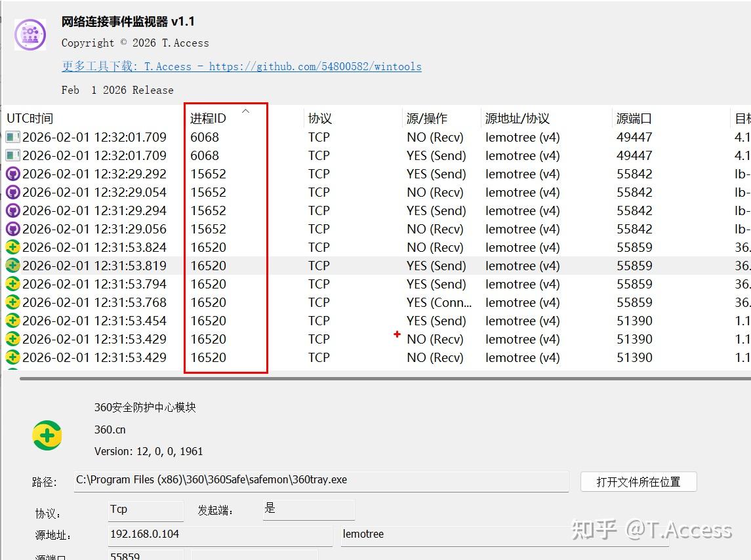Click Version: 12, 0, 0, 1961 text

pyautogui.click(x=148, y=451)
